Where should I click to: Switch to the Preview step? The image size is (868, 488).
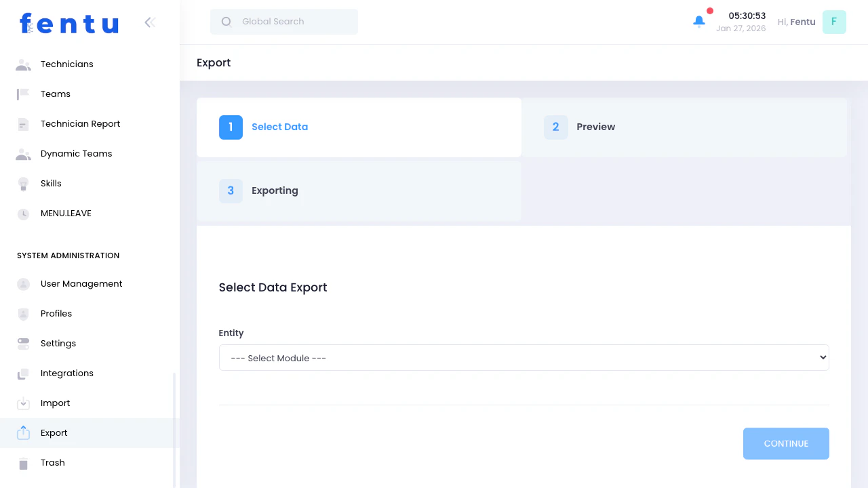tap(595, 127)
